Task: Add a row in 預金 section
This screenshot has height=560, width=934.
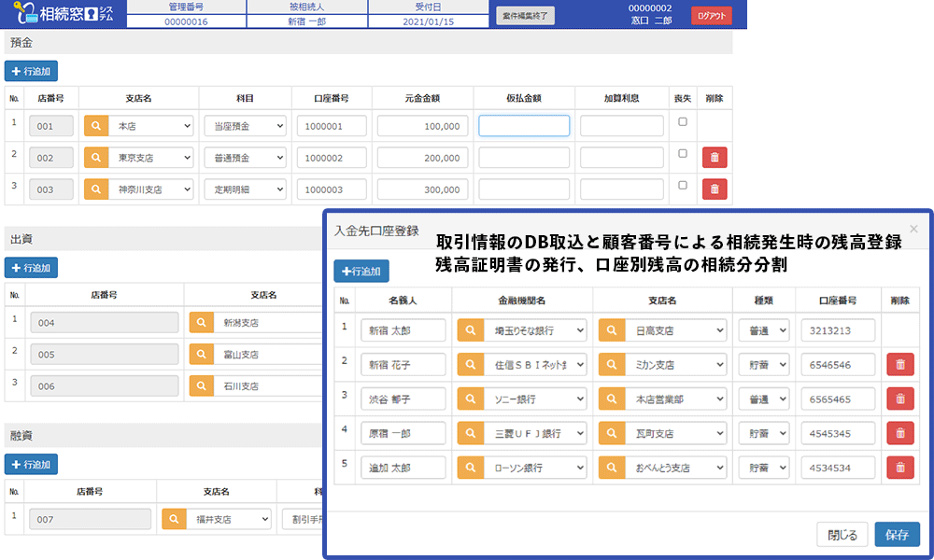Action: (31, 70)
